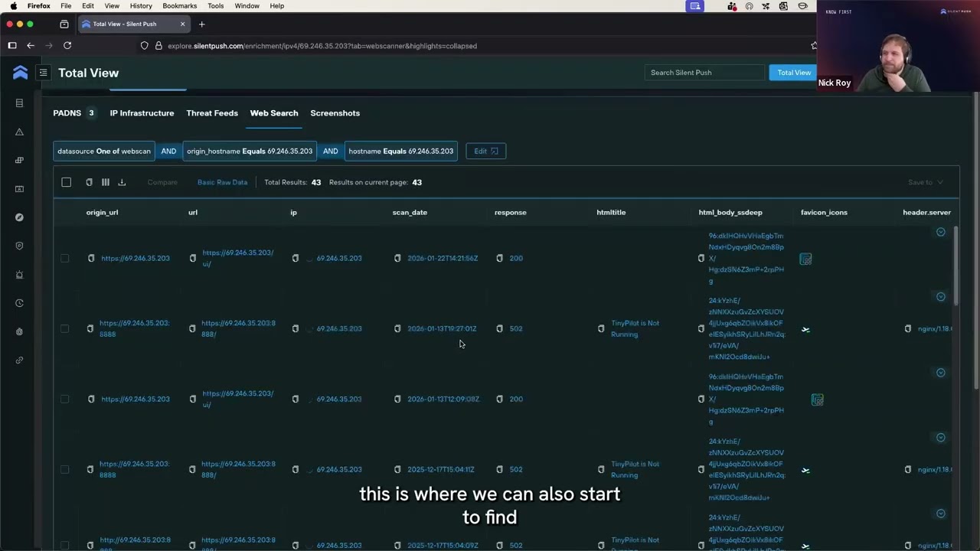The width and height of the screenshot is (980, 551).
Task: Click copy icon beside nginx header in second row
Action: (908, 329)
